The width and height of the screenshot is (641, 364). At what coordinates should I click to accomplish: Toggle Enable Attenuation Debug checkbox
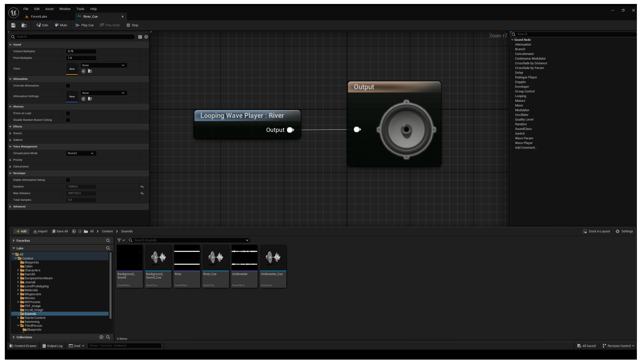[x=68, y=180]
